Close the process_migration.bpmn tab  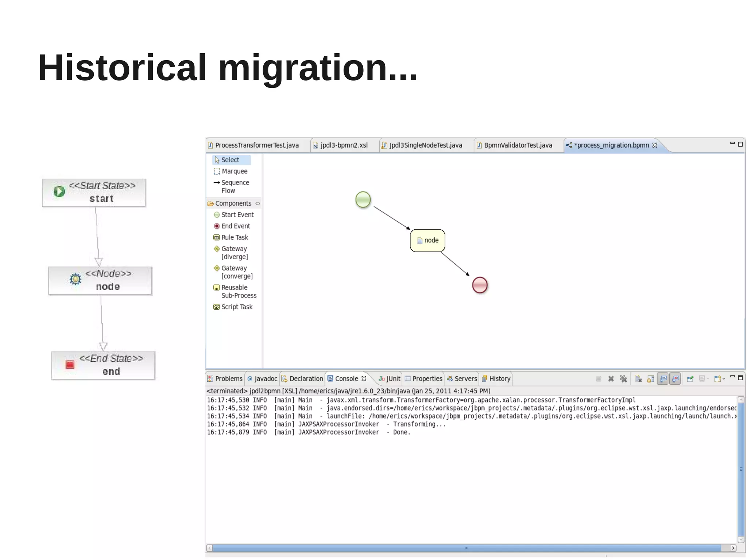pos(655,145)
